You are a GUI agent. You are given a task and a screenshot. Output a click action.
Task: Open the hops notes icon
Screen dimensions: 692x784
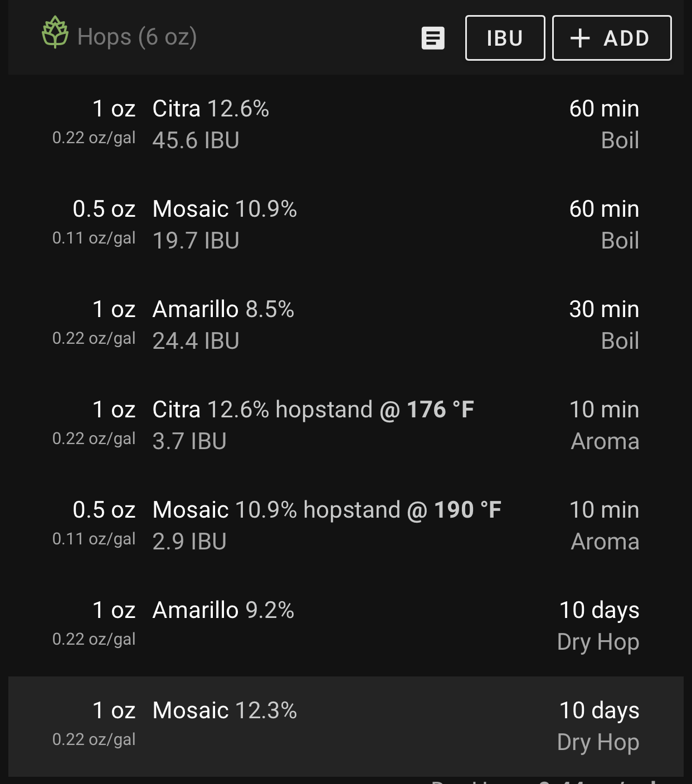(433, 38)
